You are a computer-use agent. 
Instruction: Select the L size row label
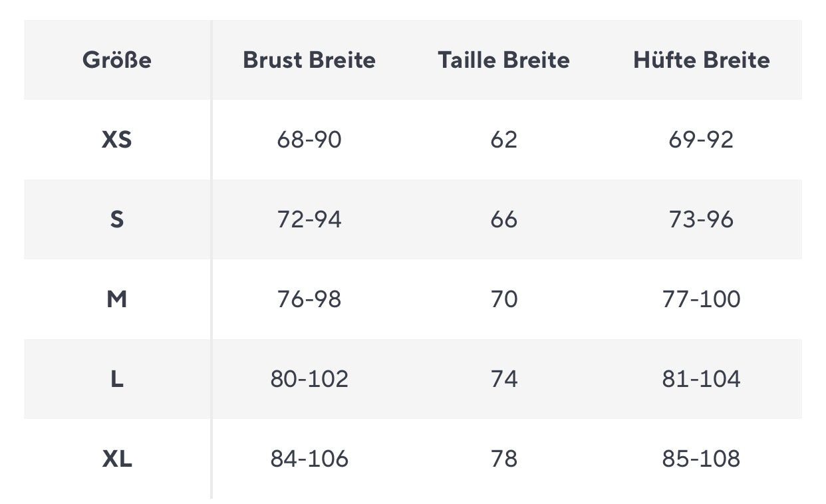(117, 379)
